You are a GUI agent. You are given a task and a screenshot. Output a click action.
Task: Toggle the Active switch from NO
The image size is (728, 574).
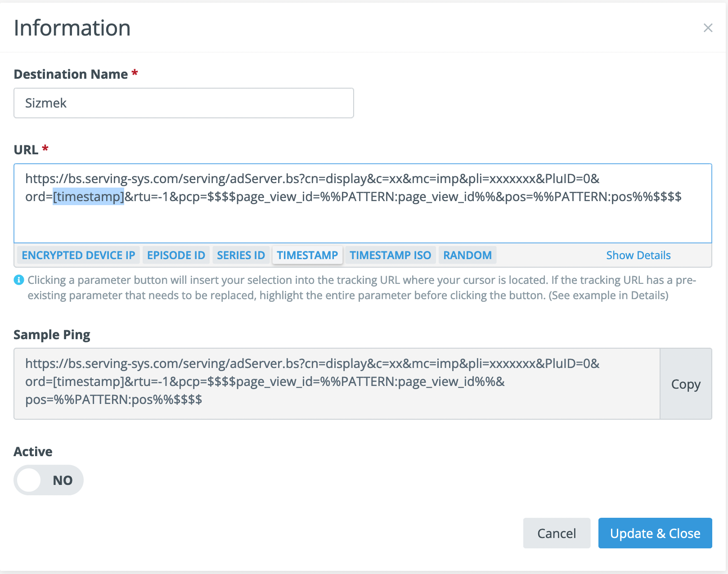49,480
